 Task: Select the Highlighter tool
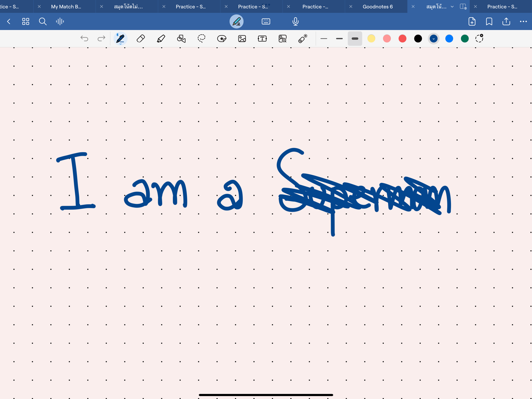click(161, 39)
